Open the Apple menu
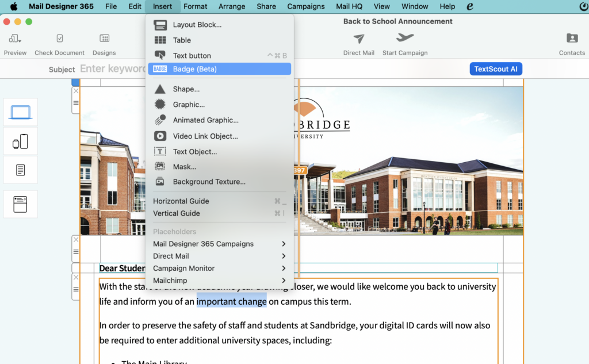 pyautogui.click(x=14, y=6)
